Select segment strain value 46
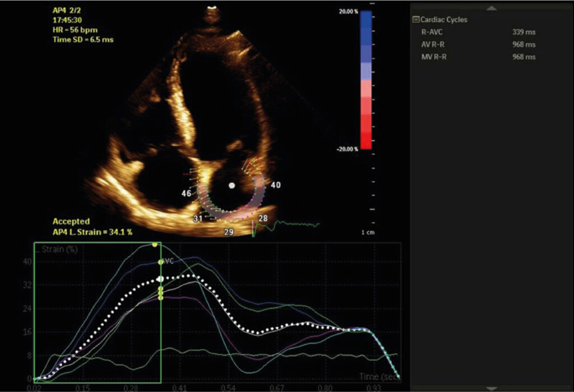 pos(186,193)
